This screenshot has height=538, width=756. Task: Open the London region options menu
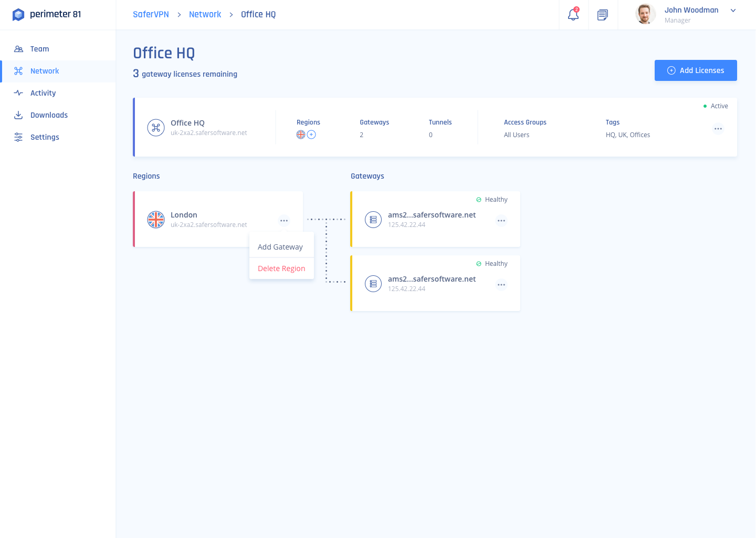point(284,221)
